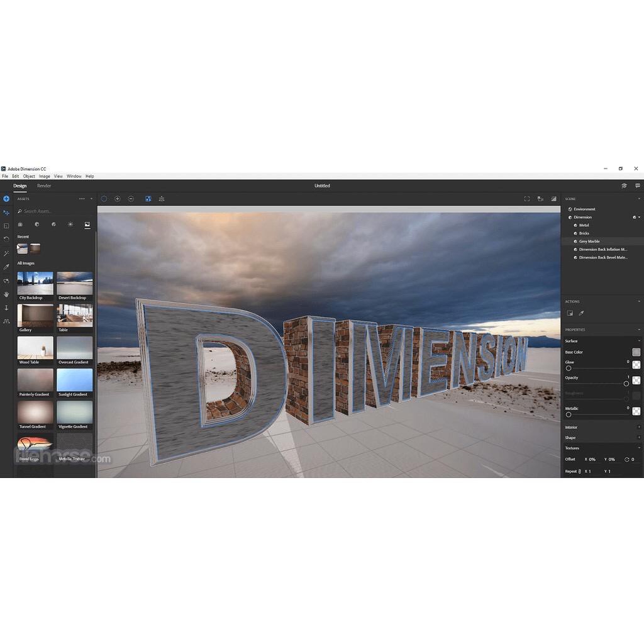Screen dimensions: 644x644
Task: Open the View menu
Action: (x=58, y=176)
